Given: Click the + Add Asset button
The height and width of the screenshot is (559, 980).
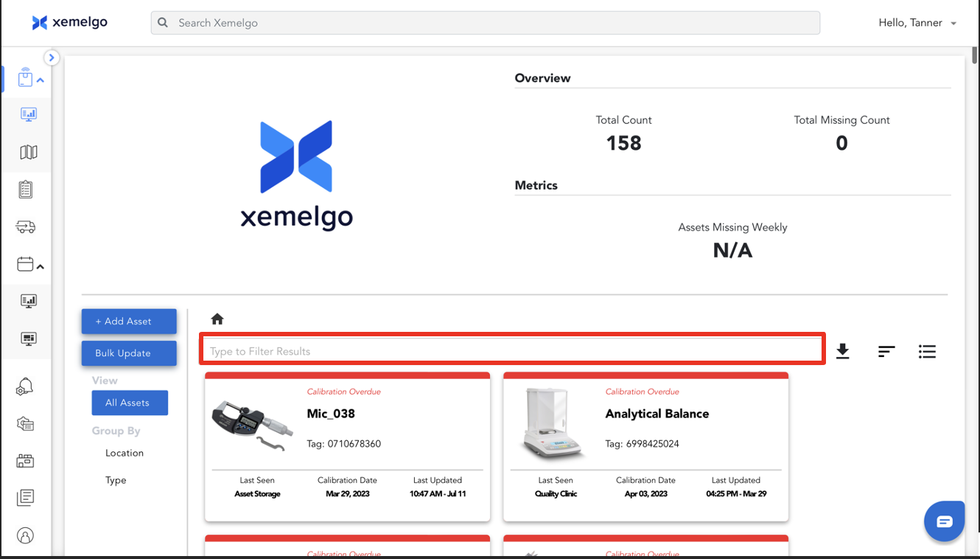Looking at the screenshot, I should pyautogui.click(x=129, y=322).
